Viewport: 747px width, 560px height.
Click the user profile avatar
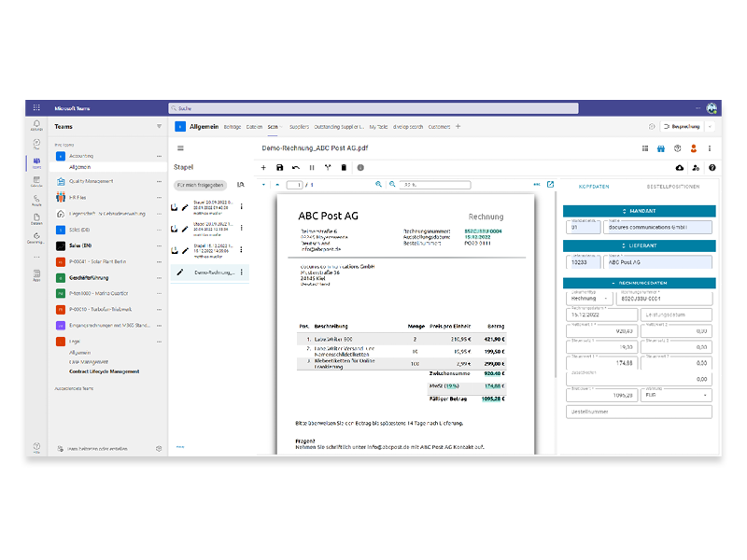(712, 108)
